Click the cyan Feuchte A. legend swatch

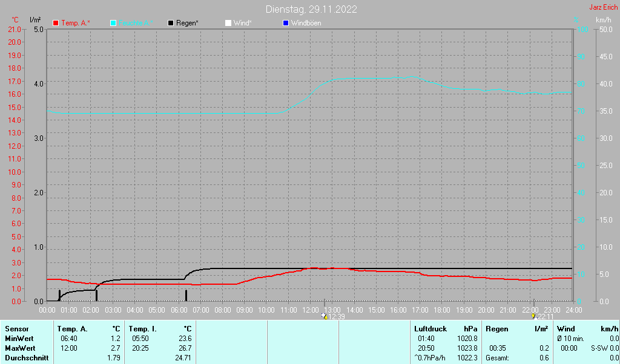point(113,24)
